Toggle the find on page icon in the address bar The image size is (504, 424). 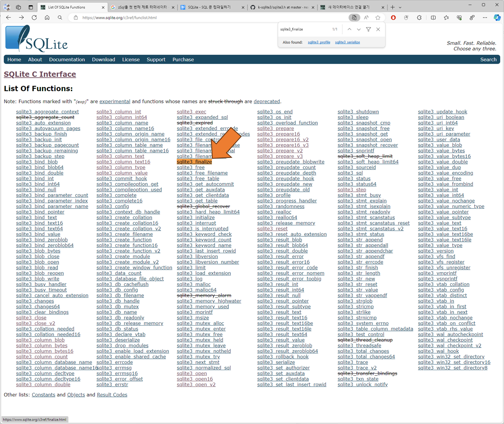(x=354, y=18)
